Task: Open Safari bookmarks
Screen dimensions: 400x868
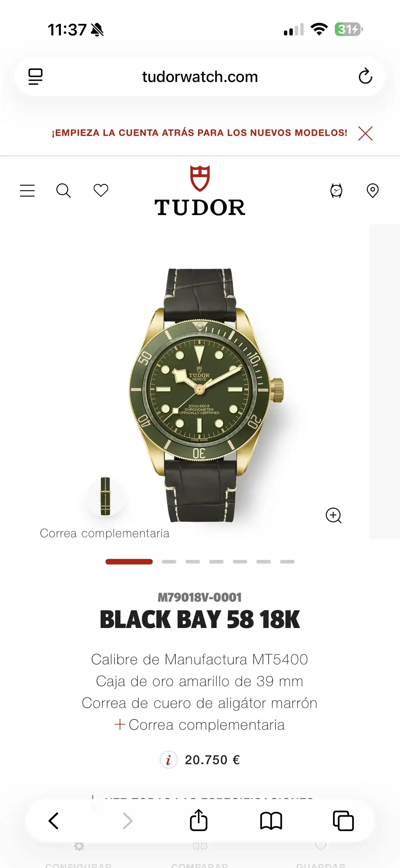Action: (x=271, y=820)
